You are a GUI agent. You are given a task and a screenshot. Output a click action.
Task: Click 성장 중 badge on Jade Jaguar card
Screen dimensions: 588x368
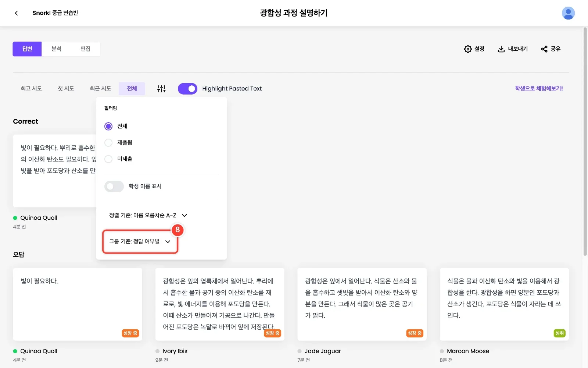tap(415, 333)
